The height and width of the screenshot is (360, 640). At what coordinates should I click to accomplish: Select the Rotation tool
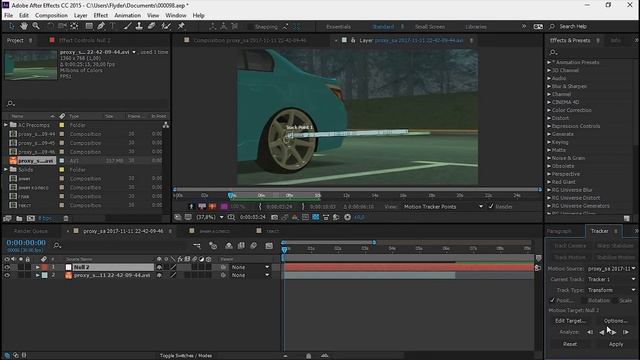coord(50,26)
